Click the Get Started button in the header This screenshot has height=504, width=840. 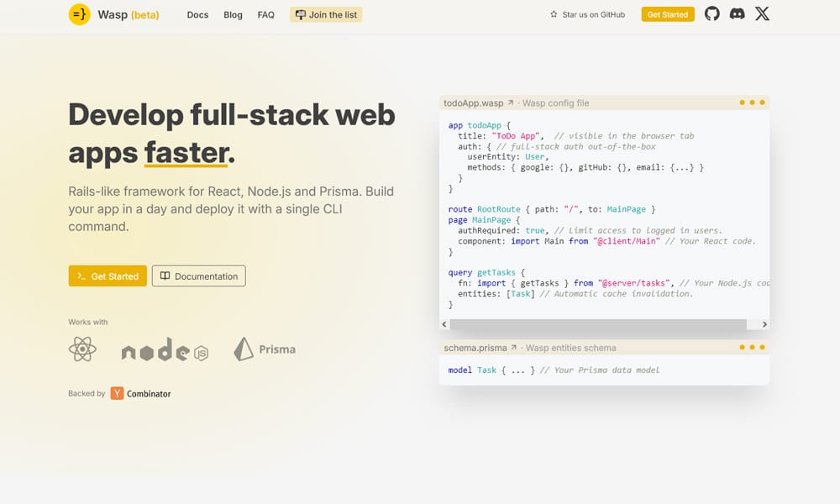668,14
